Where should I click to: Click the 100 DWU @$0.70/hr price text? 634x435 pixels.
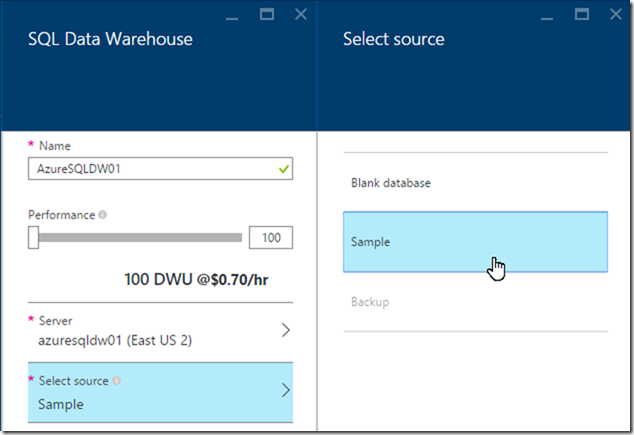[196, 279]
